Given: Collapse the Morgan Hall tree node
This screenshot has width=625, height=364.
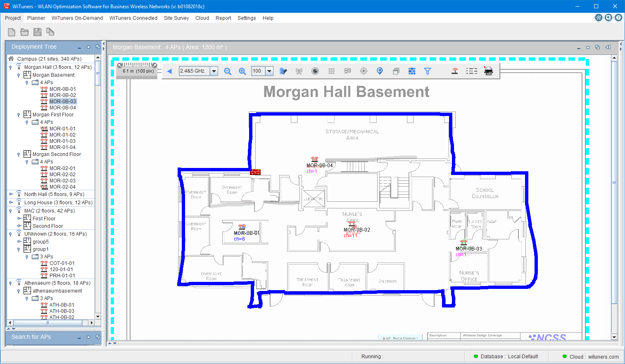Looking at the screenshot, I should click(x=10, y=67).
